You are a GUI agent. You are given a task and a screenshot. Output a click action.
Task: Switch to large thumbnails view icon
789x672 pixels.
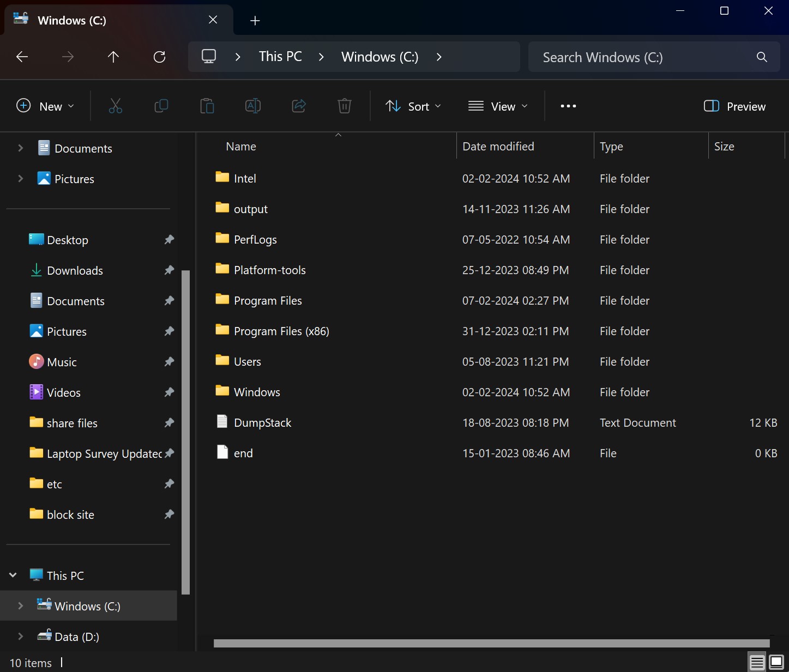tap(776, 663)
